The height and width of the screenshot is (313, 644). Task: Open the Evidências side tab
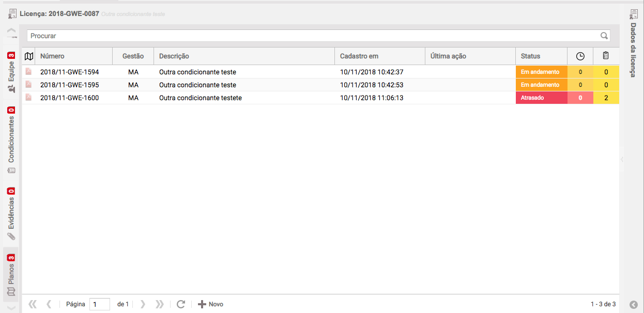(11, 214)
